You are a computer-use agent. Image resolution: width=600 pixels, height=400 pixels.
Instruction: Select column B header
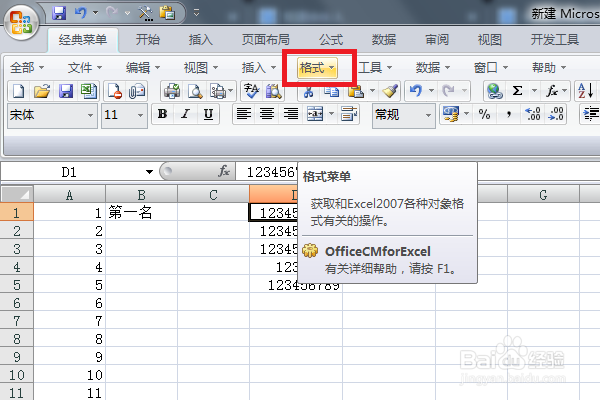[141, 194]
